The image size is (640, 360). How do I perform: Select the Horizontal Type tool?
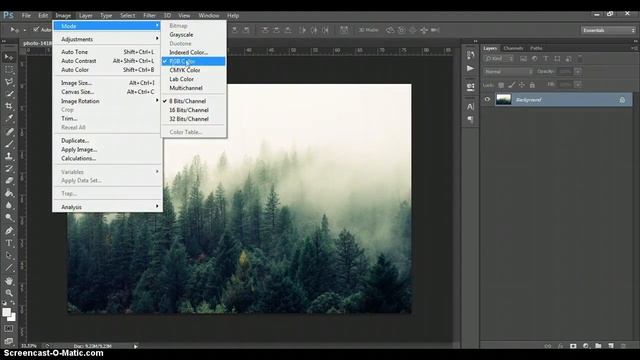tap(9, 243)
